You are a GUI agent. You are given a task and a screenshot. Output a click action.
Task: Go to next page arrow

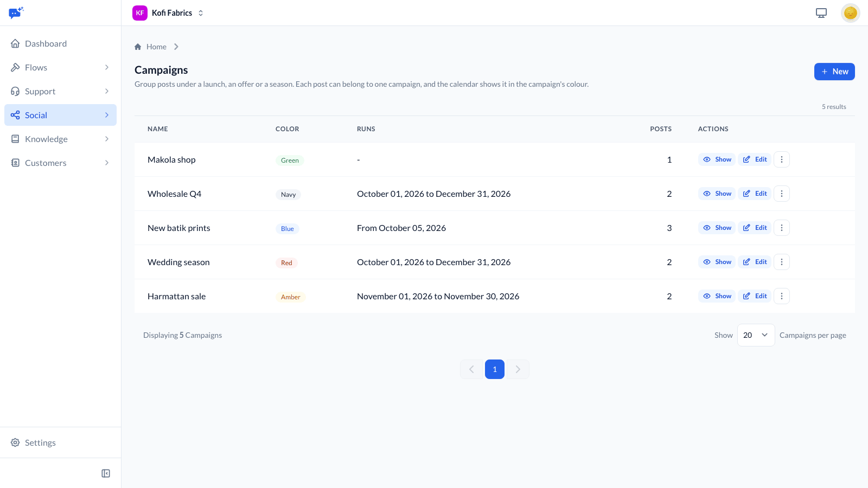[518, 369]
